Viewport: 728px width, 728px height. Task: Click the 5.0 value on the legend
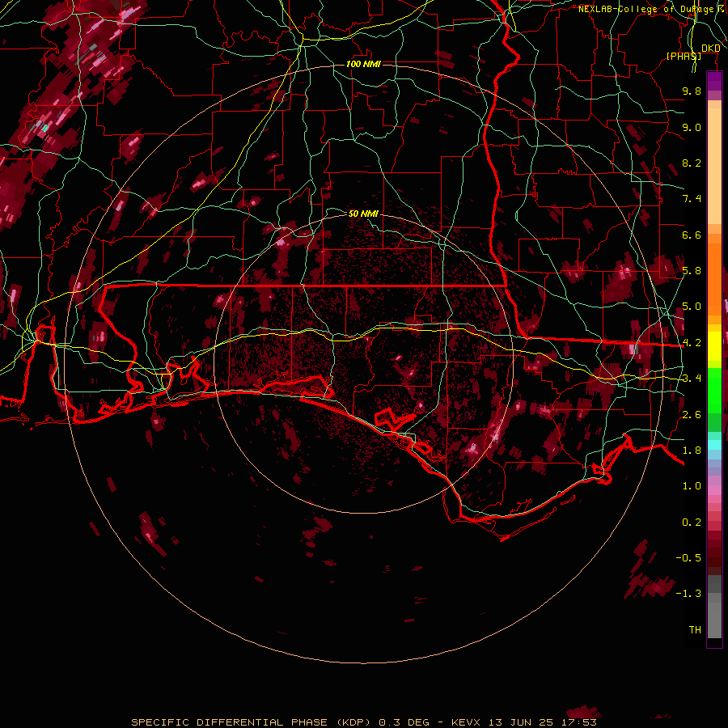(x=692, y=307)
